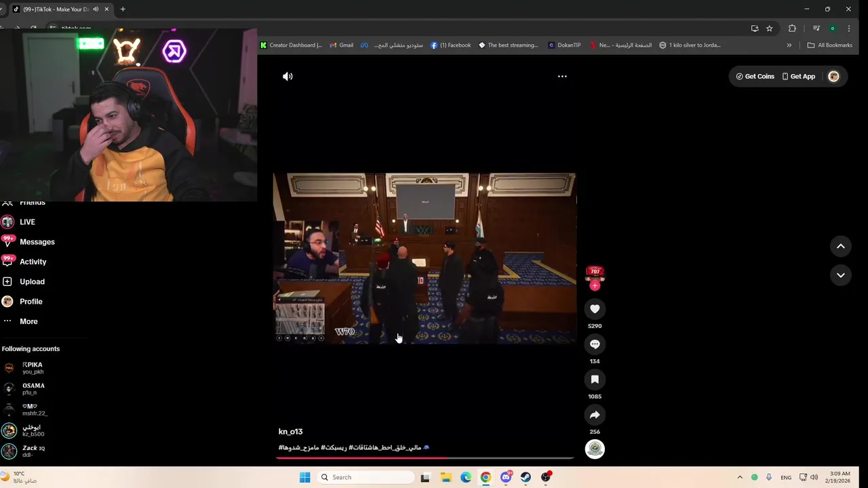Open 1 kilo silver to Jordan bookmark
The width and height of the screenshot is (868, 488).
(690, 45)
